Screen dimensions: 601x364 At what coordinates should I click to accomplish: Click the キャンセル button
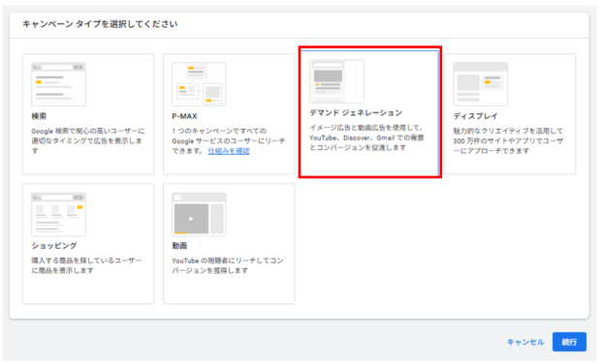pyautogui.click(x=525, y=342)
